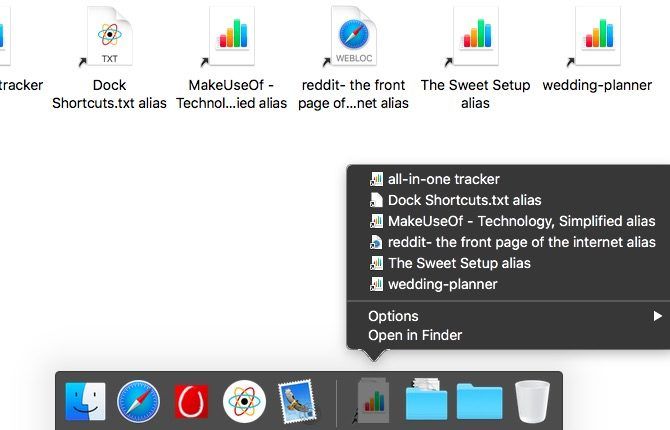Open the Mail stamp icon in Dock
This screenshot has width=670, height=430.
[x=297, y=401]
